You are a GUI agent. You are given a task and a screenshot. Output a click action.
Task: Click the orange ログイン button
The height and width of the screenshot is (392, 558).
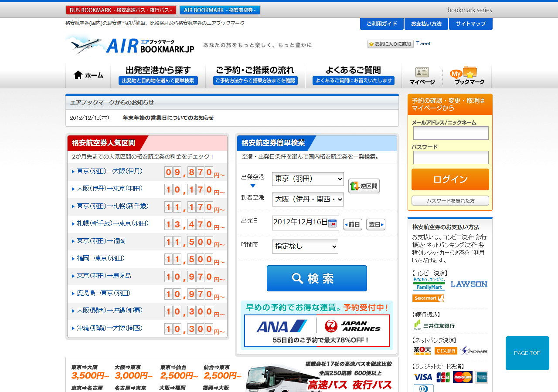point(450,179)
